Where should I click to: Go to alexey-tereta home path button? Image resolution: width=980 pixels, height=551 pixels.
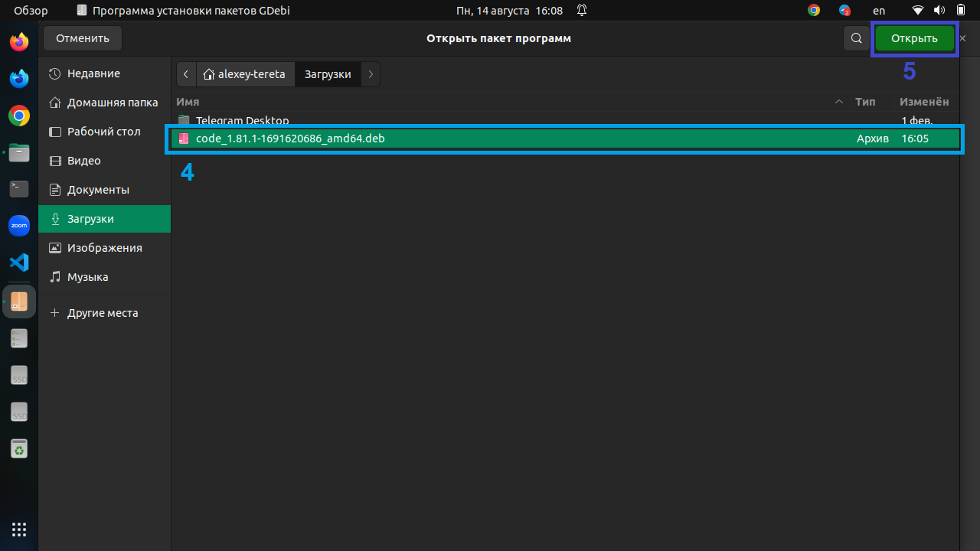pos(245,74)
